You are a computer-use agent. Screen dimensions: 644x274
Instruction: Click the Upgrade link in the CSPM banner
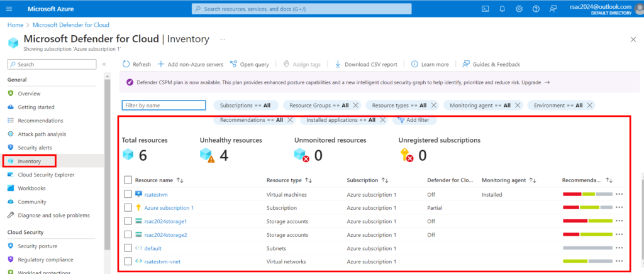point(536,82)
